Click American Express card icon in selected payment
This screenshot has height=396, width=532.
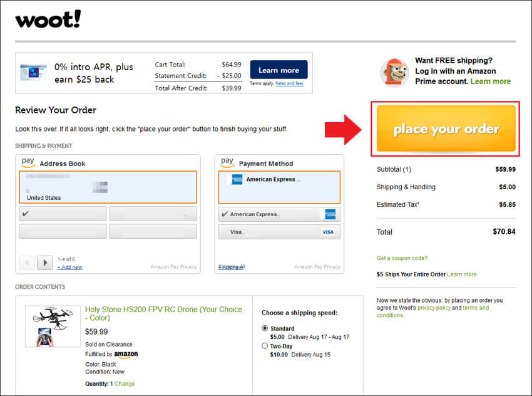point(237,179)
